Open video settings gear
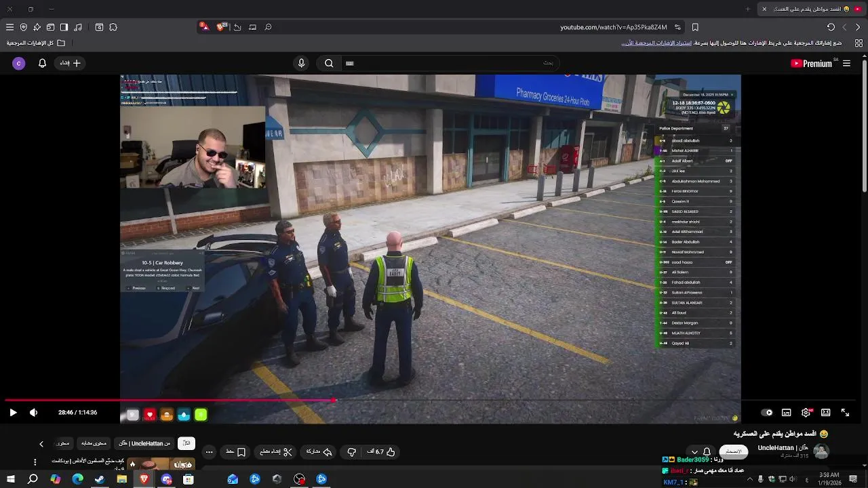Screen dimensions: 868x488 (806, 412)
